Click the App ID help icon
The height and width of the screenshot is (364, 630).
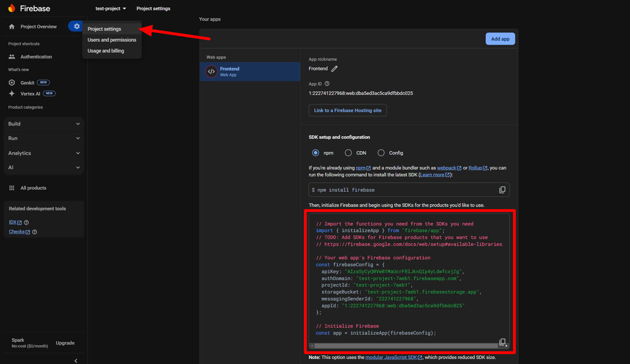click(327, 84)
